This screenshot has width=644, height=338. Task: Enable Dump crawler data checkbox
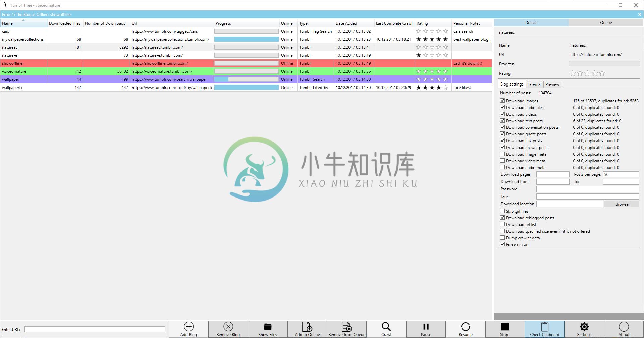click(502, 238)
